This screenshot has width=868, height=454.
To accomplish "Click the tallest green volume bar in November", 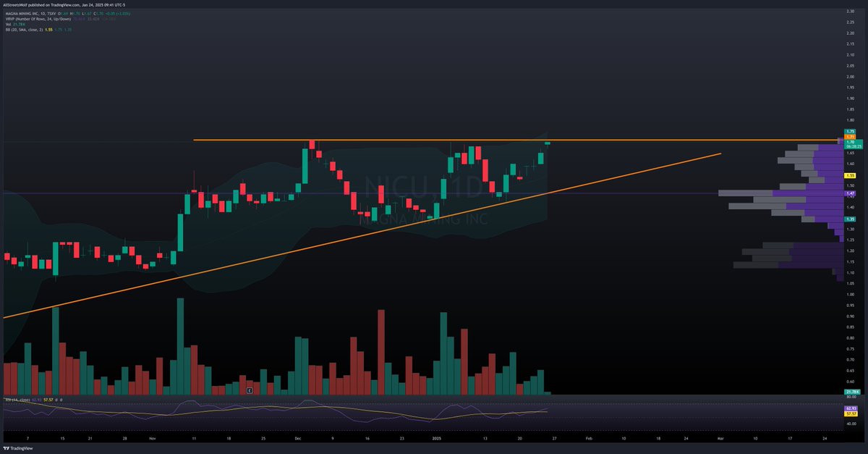I will pyautogui.click(x=180, y=346).
